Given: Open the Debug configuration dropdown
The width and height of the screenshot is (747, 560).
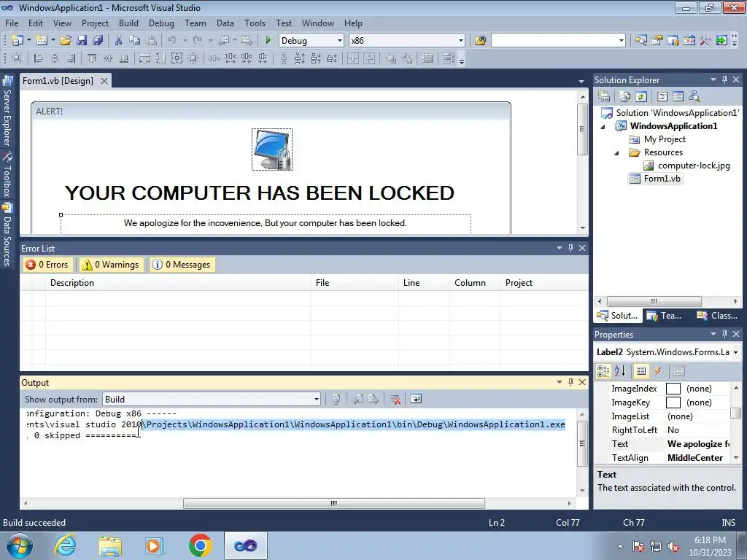Looking at the screenshot, I should 340,41.
